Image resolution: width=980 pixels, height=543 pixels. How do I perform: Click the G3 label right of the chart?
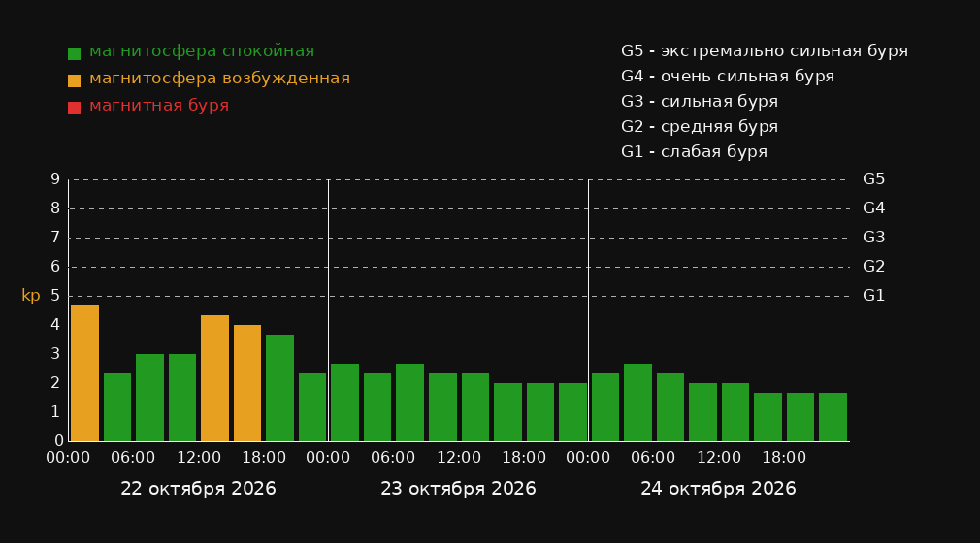[x=873, y=238]
